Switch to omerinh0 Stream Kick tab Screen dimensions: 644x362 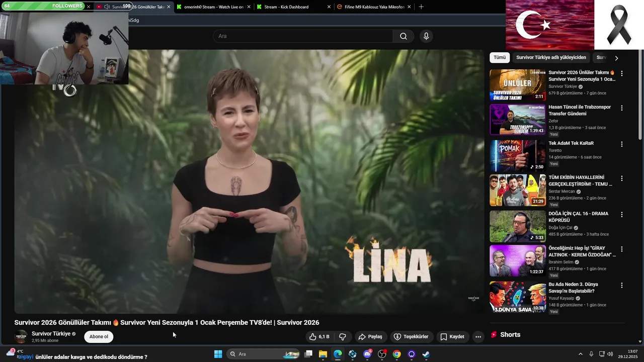(x=213, y=7)
